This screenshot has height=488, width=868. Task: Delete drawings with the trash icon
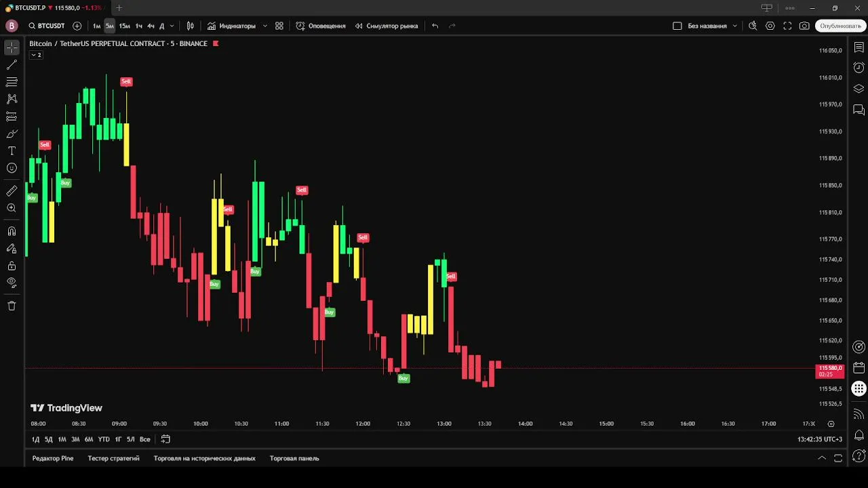click(12, 306)
